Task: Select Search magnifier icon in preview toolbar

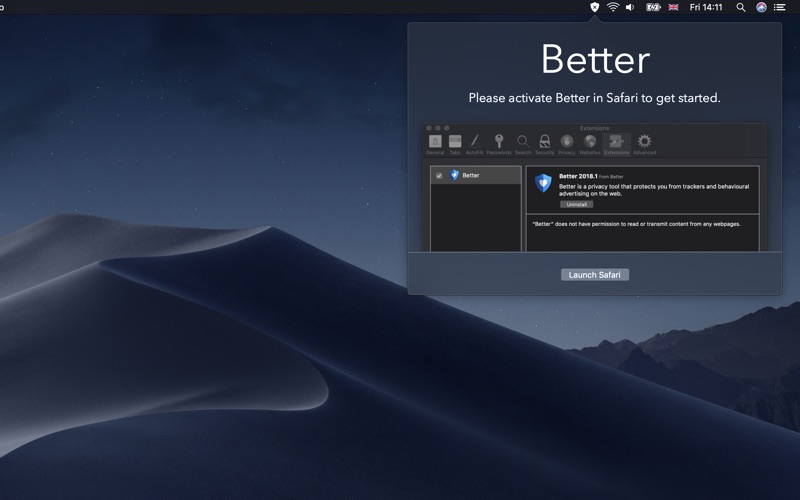Action: tap(523, 144)
